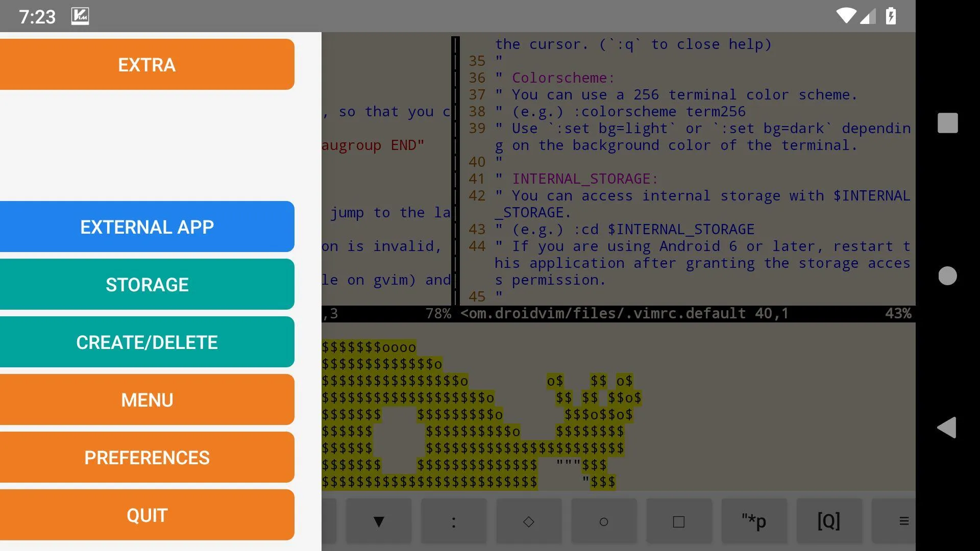
Task: Click the white square stop button
Action: (947, 122)
